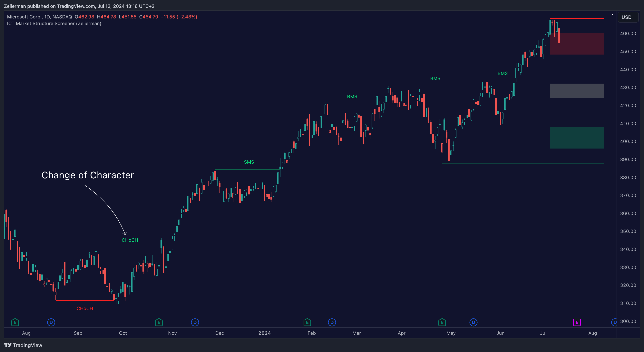Click the leftmost earnings E marker before Aug
The width and height of the screenshot is (644, 352).
coord(15,322)
